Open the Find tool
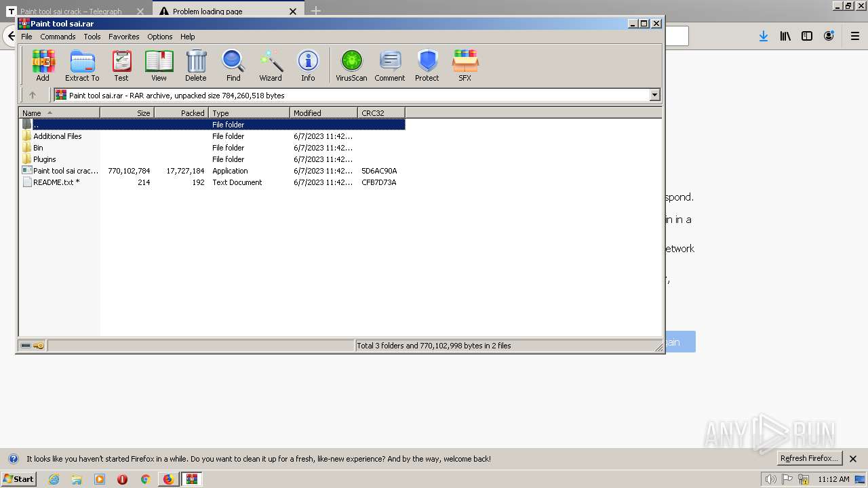 point(233,66)
